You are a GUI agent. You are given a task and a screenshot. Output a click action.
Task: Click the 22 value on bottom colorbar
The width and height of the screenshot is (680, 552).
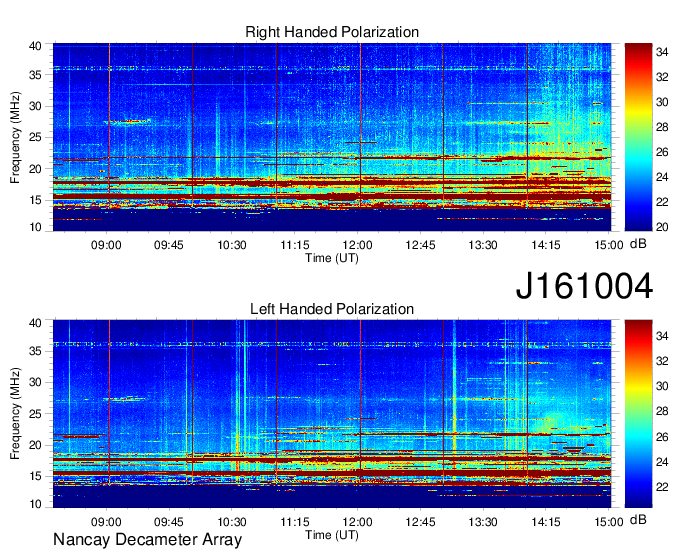click(662, 487)
